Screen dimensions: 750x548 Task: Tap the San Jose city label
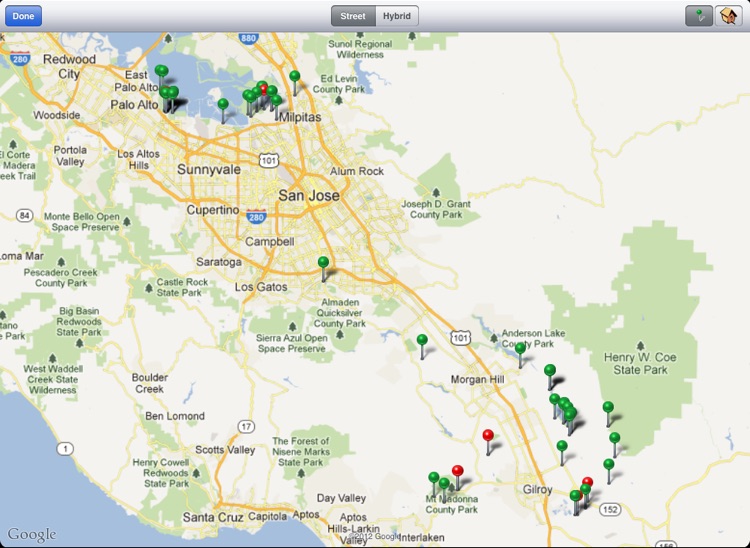click(x=309, y=195)
